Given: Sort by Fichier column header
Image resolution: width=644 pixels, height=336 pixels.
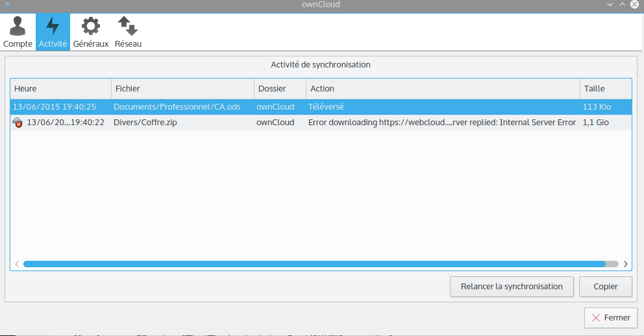Looking at the screenshot, I should point(182,88).
